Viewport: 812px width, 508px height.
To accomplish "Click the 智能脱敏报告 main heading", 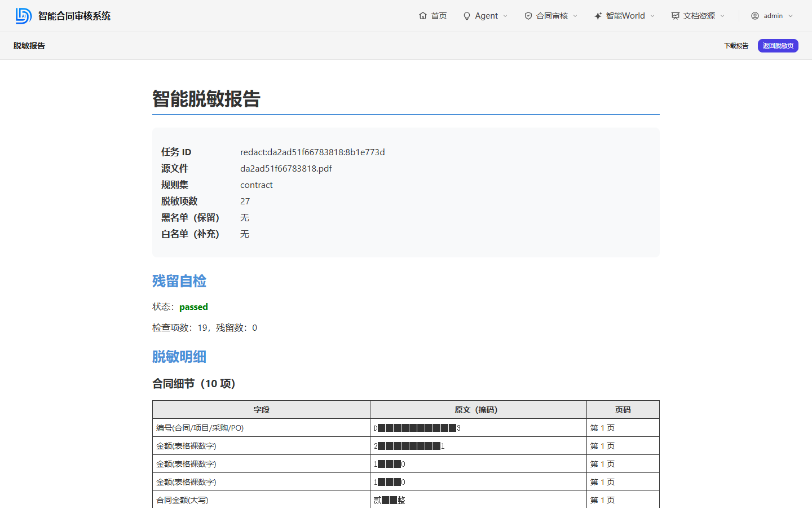I will pos(206,99).
